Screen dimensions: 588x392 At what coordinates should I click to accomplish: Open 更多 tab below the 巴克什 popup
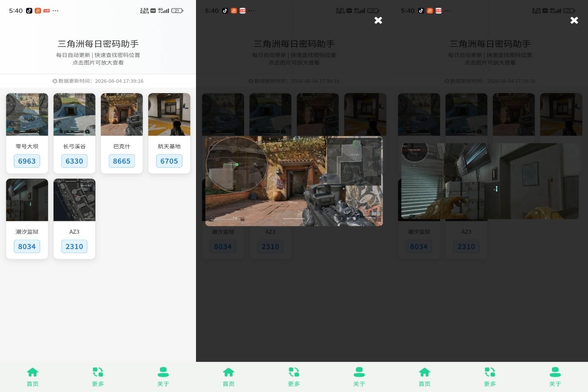tap(294, 377)
